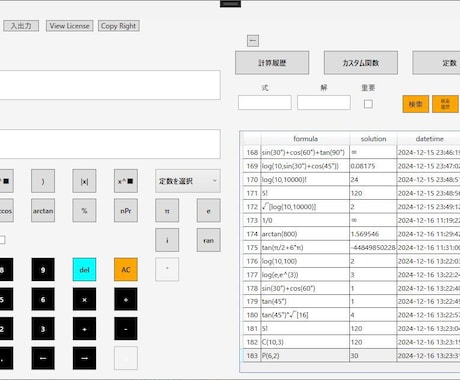Focus the 式 formula search field
The width and height of the screenshot is (460, 380).
pos(265,103)
